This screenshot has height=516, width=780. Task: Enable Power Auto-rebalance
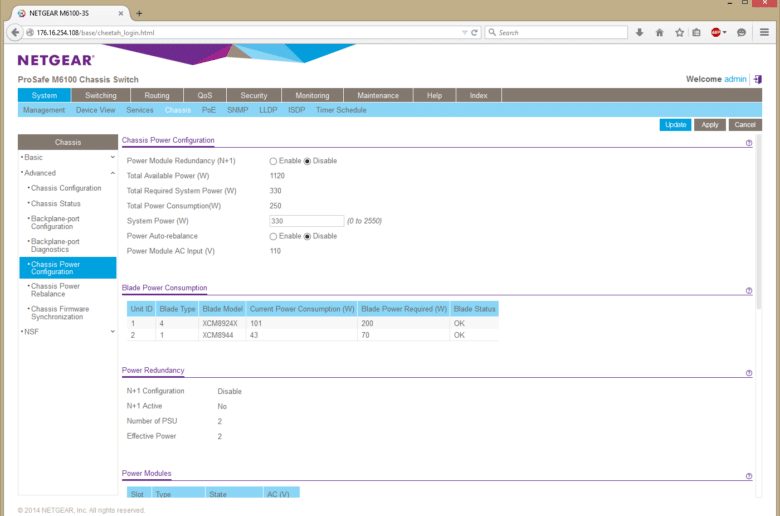coord(273,236)
